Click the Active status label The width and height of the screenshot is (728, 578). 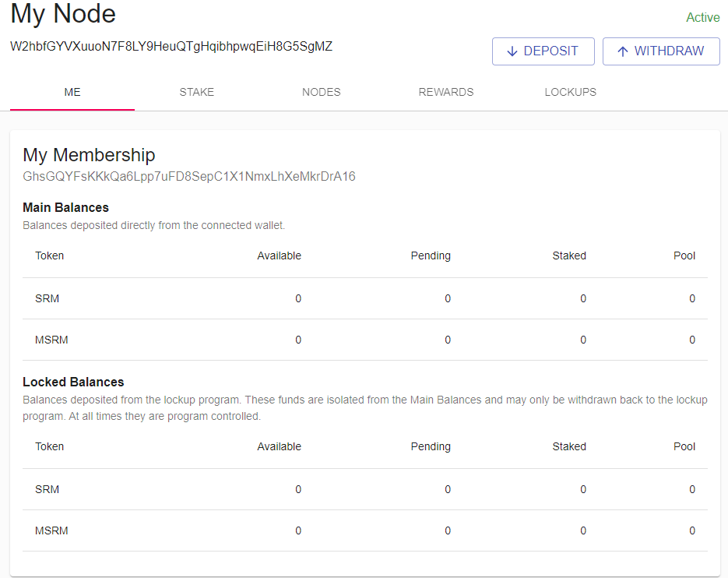(703, 18)
